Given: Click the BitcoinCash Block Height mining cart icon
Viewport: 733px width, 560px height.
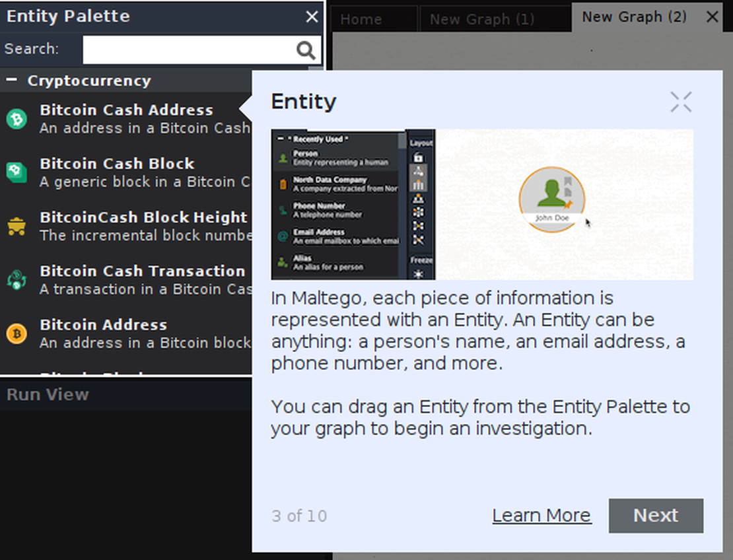Looking at the screenshot, I should (17, 227).
